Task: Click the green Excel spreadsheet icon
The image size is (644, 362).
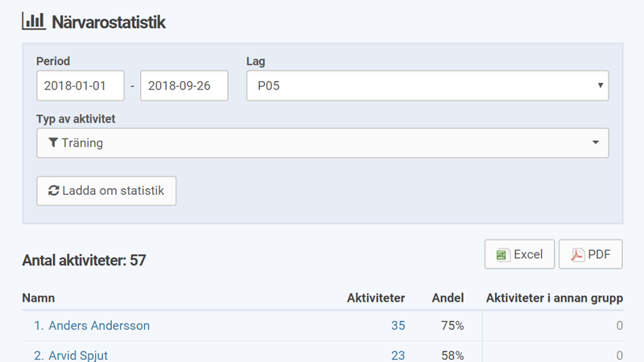Action: point(502,254)
